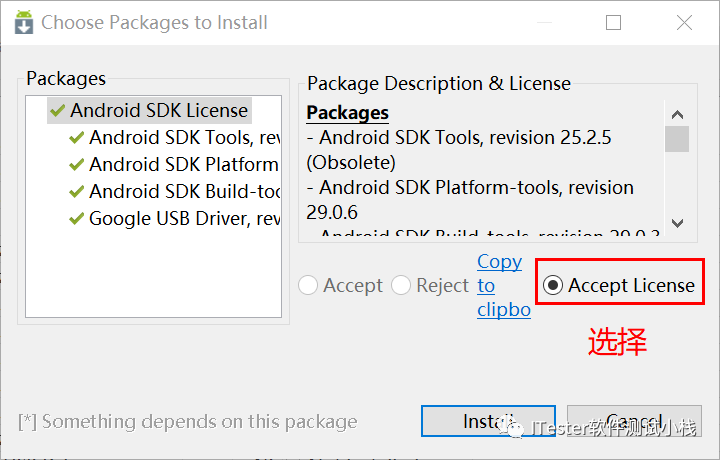Select Android SDK License tree node
Image resolution: width=720 pixels, height=460 pixels.
(x=158, y=111)
